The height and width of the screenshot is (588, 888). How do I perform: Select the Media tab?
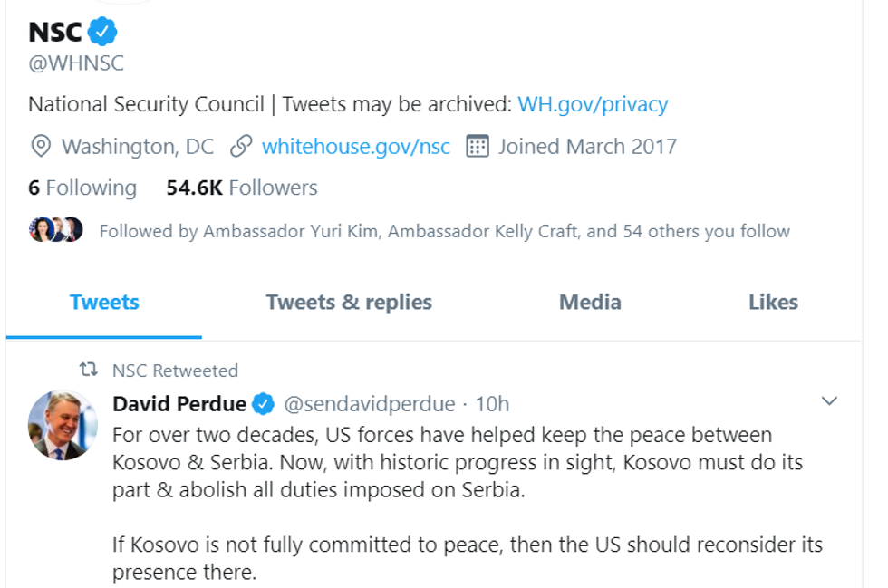[590, 302]
